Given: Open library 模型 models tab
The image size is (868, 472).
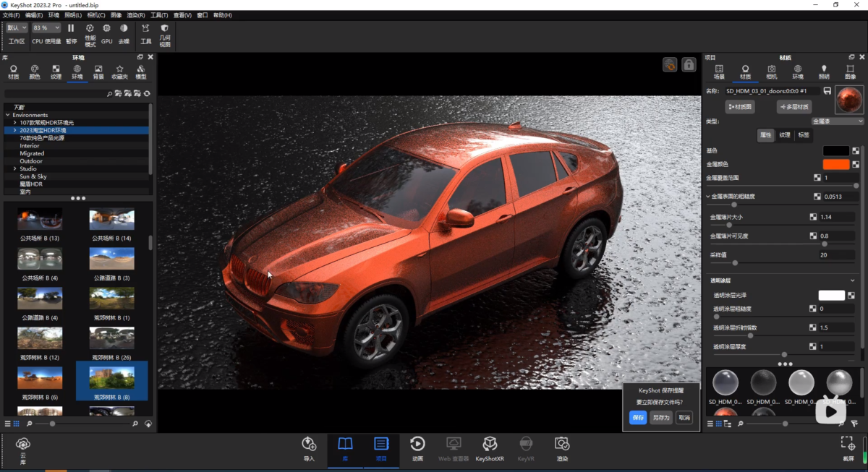Looking at the screenshot, I should (140, 72).
